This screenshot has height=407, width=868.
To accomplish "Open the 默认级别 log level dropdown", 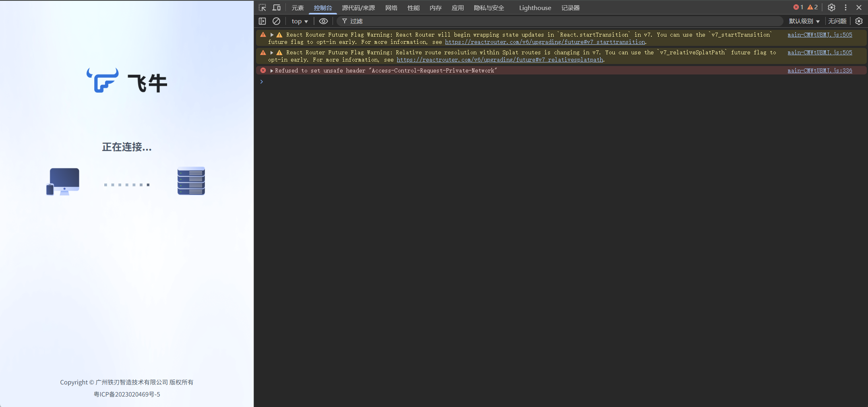I will pyautogui.click(x=804, y=21).
